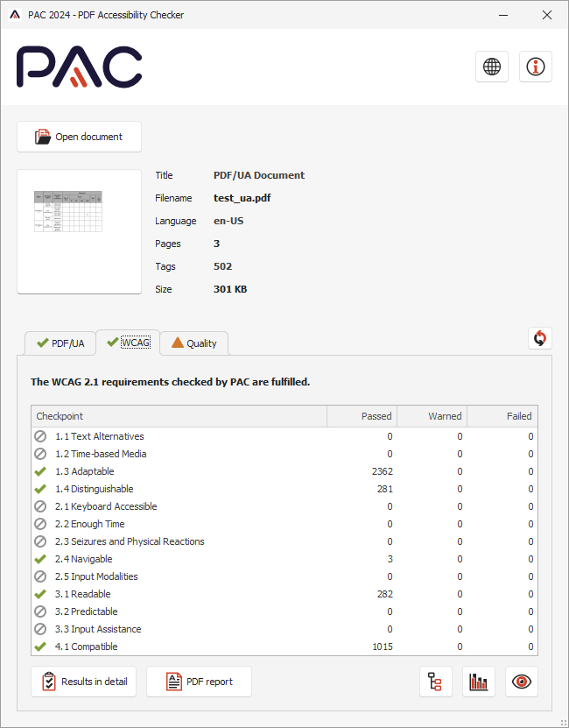Click the PAC logo
Image resolution: width=569 pixels, height=728 pixels.
(x=80, y=67)
